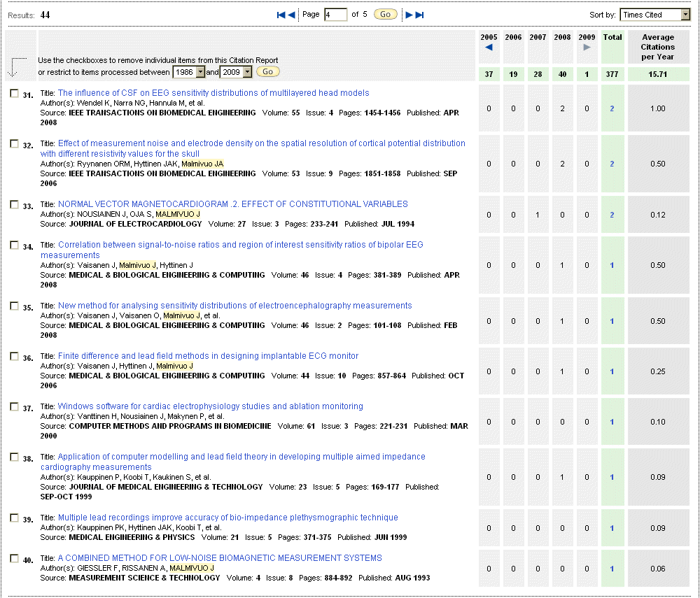
Task: Focus the page number input field
Action: (335, 15)
